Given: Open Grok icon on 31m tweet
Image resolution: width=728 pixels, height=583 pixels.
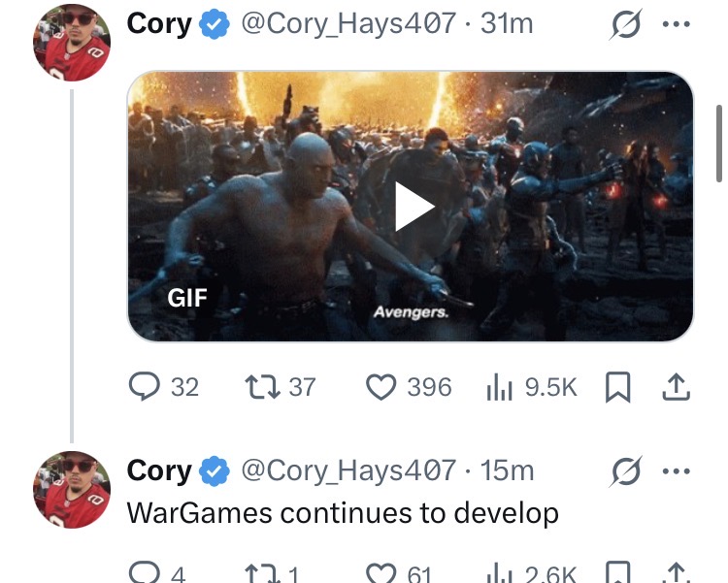Looking at the screenshot, I should 626,24.
